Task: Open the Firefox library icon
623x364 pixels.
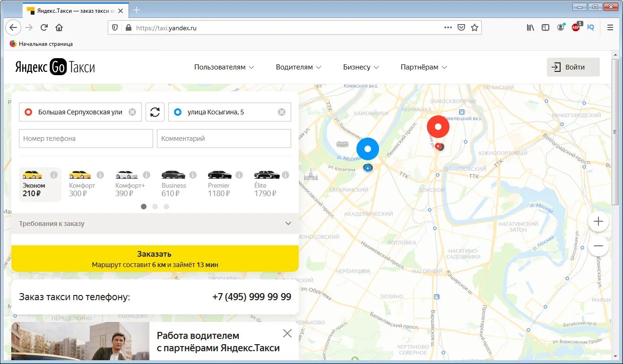Action: [x=530, y=27]
